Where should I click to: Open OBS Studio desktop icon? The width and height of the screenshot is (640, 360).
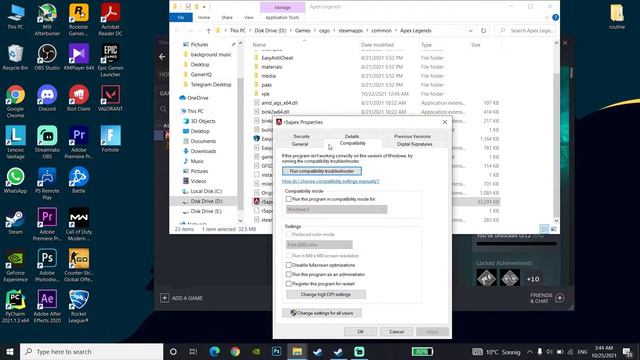47,57
